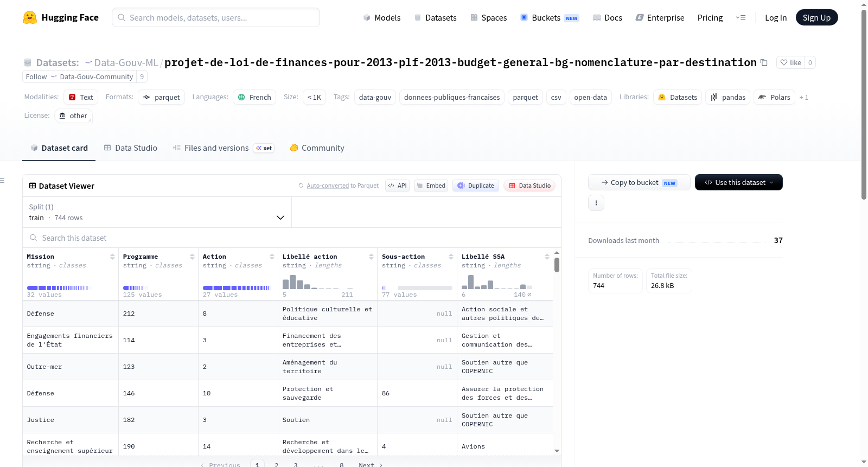Click the size <1K tag
868x467 pixels.
[314, 97]
